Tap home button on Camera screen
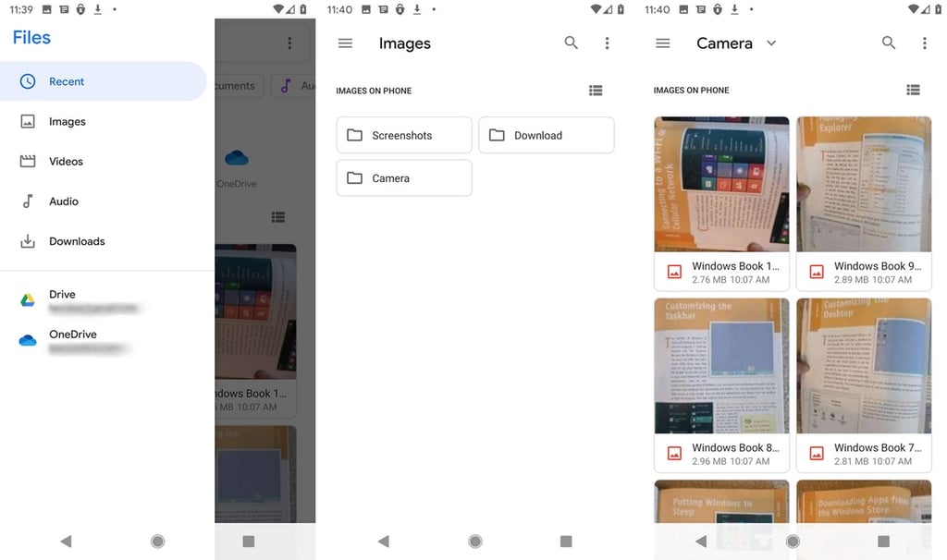The width and height of the screenshot is (947, 560). point(793,542)
